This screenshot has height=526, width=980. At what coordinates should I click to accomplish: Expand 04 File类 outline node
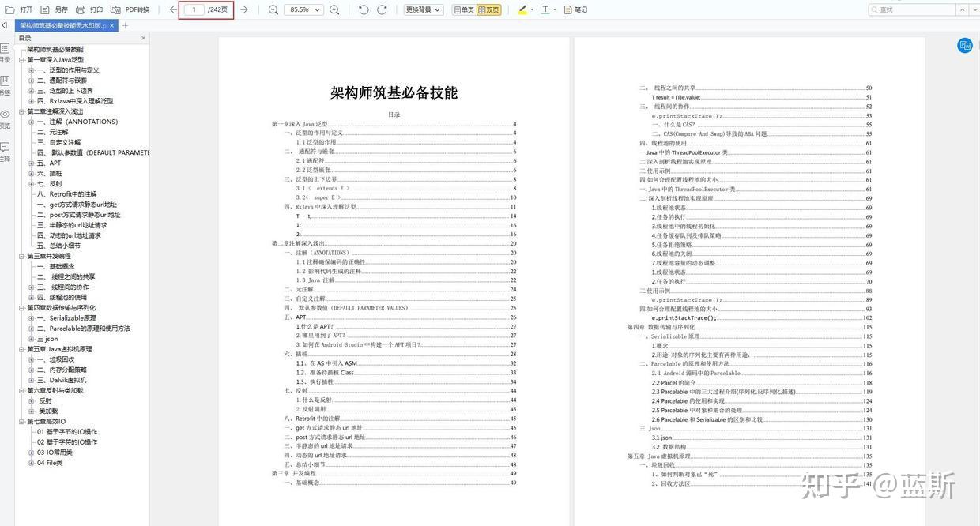[x=32, y=463]
